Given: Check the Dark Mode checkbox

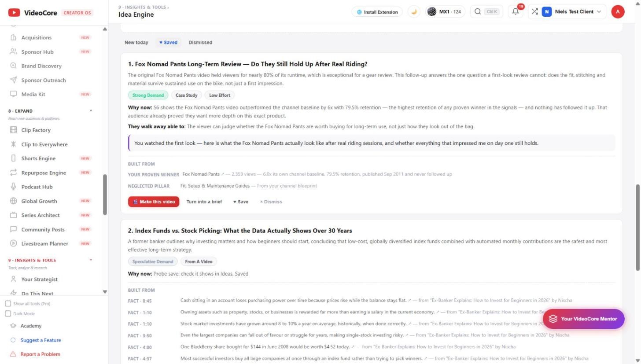Looking at the screenshot, I should [x=8, y=314].
